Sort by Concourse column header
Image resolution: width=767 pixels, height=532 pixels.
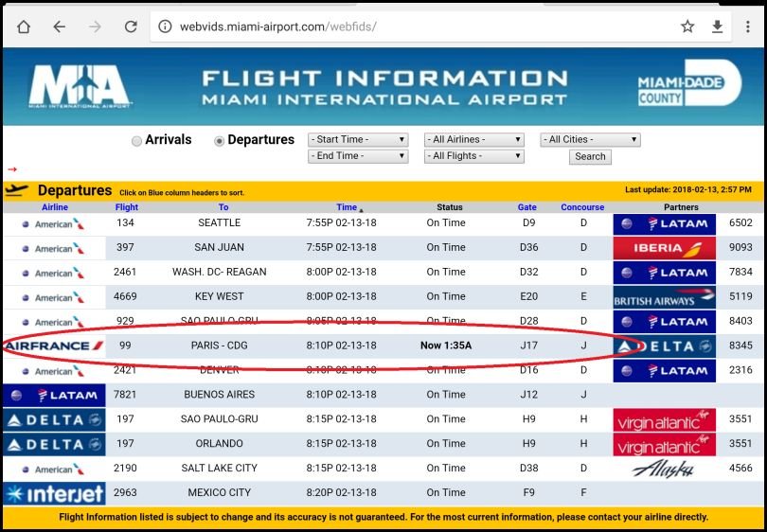click(x=582, y=207)
